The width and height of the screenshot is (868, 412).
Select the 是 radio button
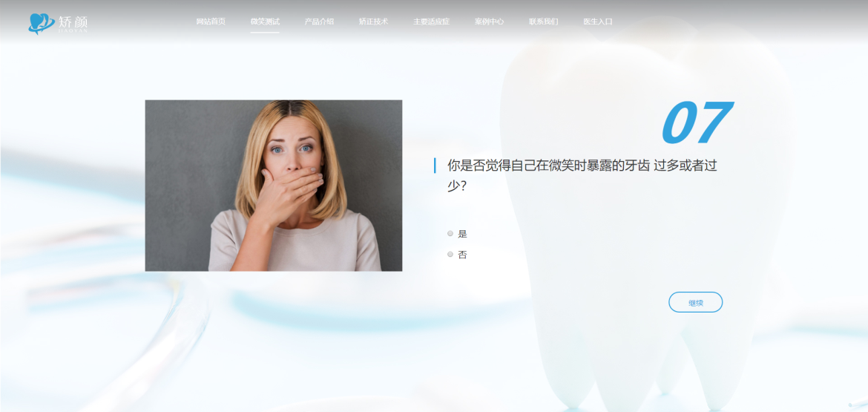pos(450,233)
